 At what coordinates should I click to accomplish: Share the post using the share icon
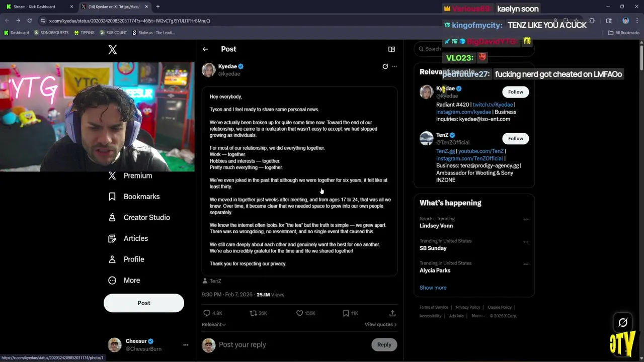[392, 313]
